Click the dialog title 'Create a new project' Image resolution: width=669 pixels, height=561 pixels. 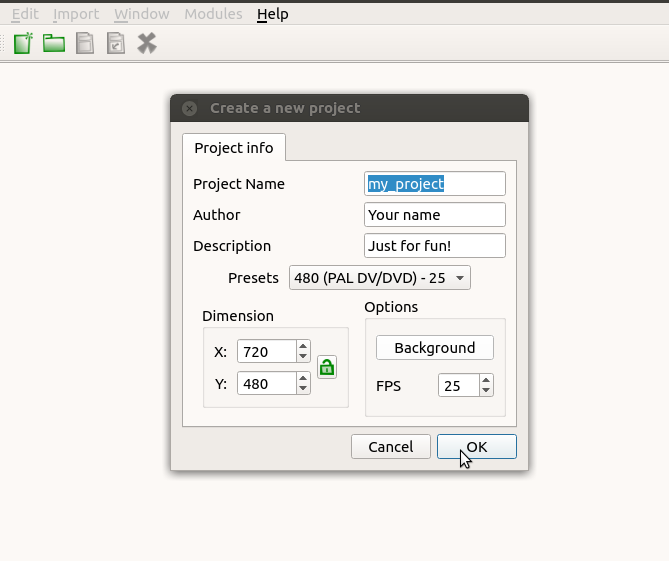tap(285, 108)
